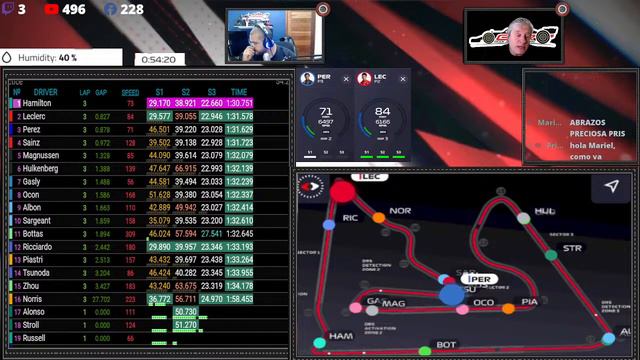The height and width of the screenshot is (360, 640).
Task: Select Stroll in the timing table
Action: (31, 325)
